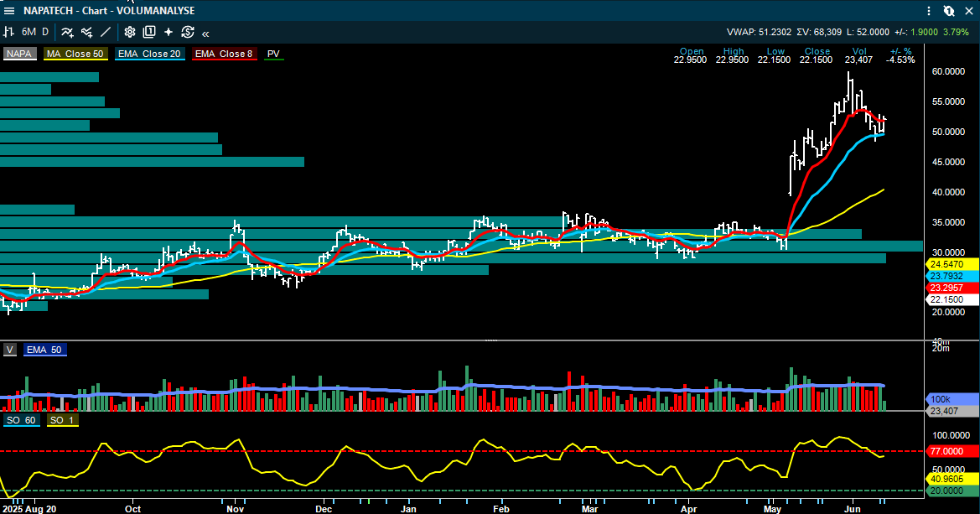Click the green 20.0000 oscillator level tag
Image resolution: width=980 pixels, height=514 pixels.
(951, 491)
